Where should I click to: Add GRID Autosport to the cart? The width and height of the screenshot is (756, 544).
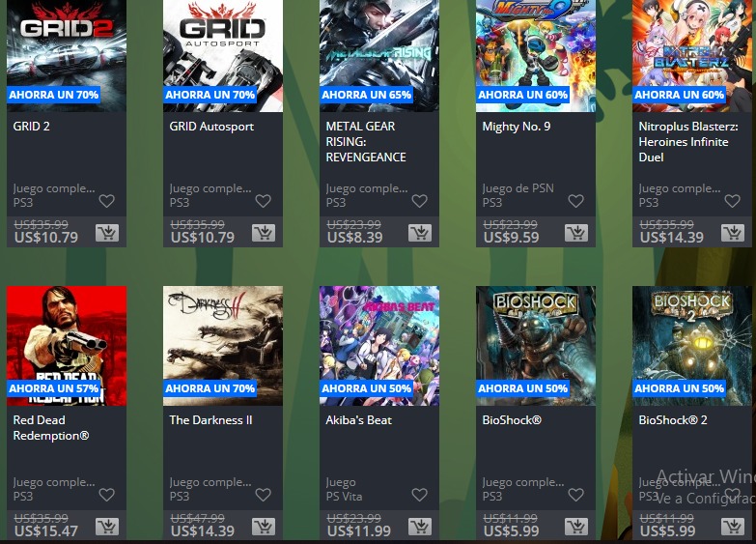pyautogui.click(x=263, y=233)
